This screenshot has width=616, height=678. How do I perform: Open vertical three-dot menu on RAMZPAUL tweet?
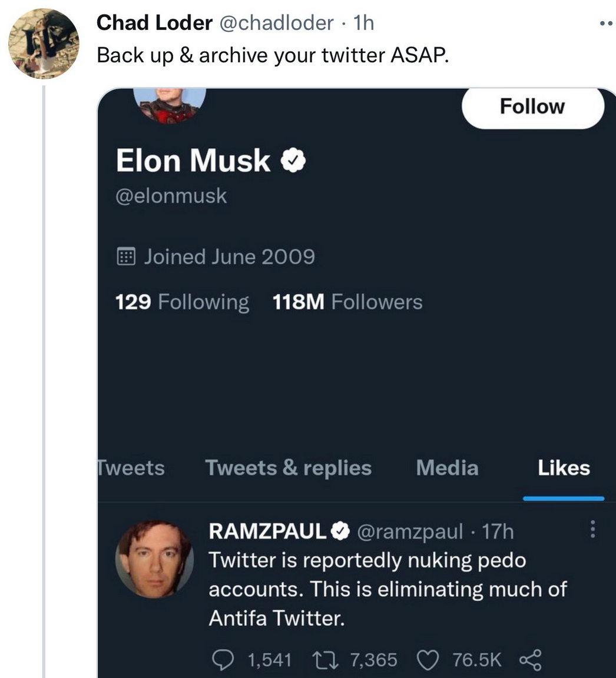point(592,529)
